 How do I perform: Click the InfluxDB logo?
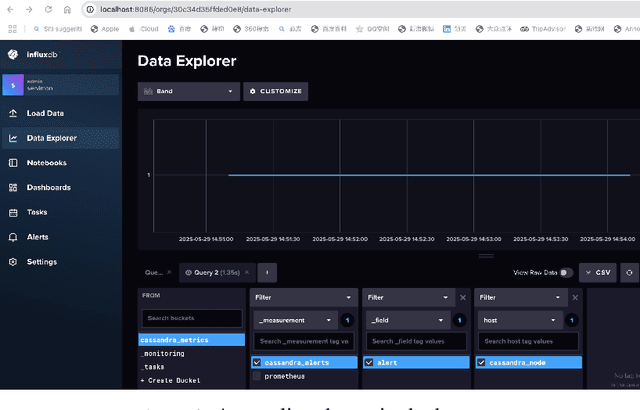point(14,54)
